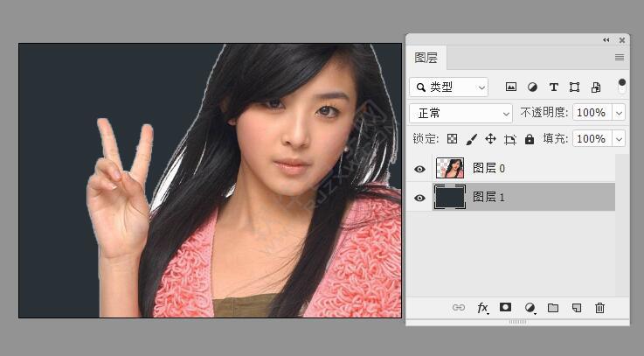Open the 正常 blend mode dropdown

point(460,113)
